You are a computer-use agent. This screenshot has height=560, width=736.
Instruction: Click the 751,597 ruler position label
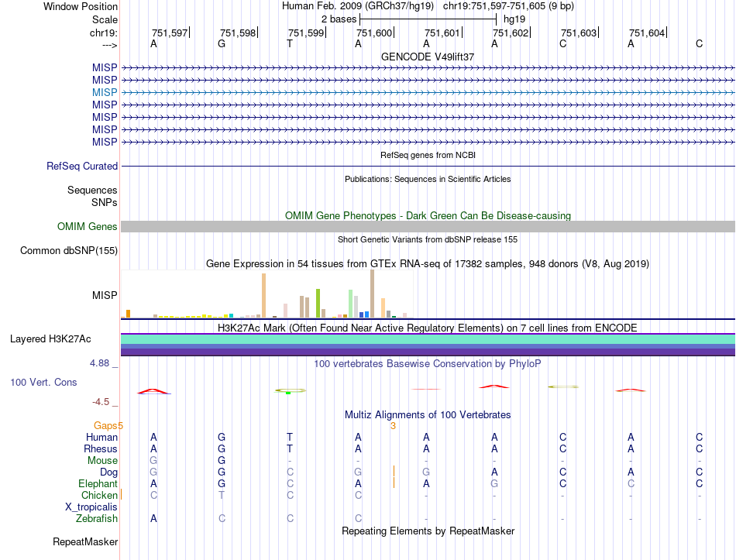[x=170, y=33]
